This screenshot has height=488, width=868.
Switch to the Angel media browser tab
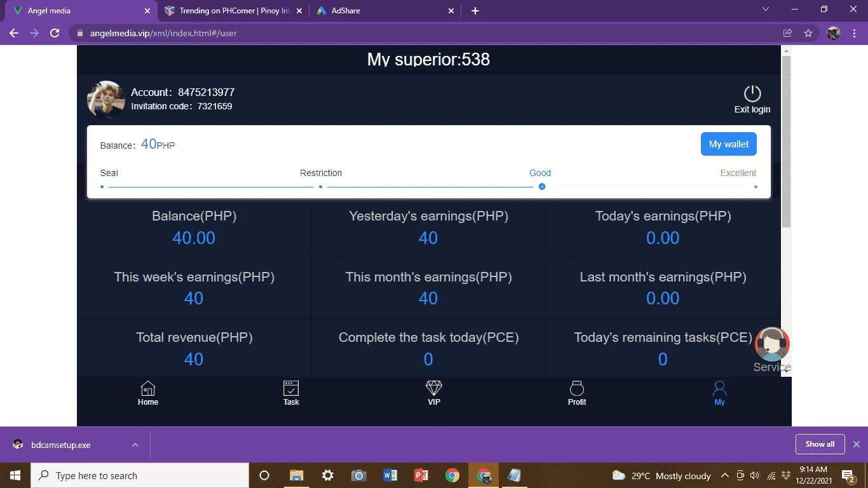(81, 11)
